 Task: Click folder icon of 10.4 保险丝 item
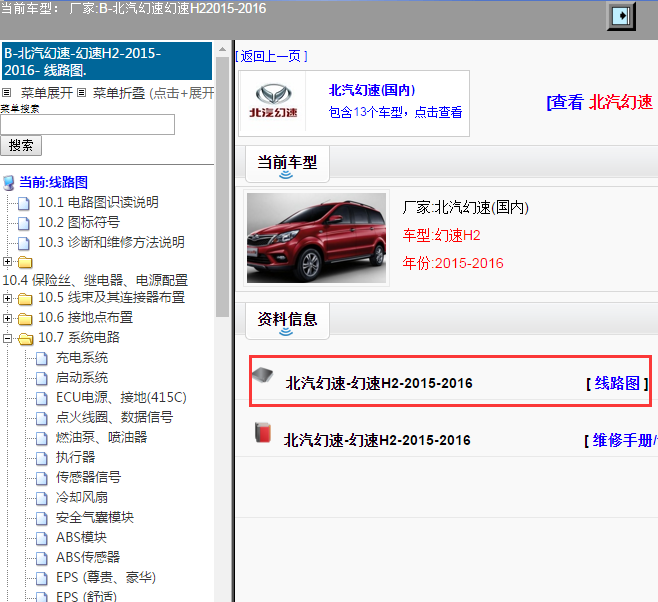coord(25,263)
